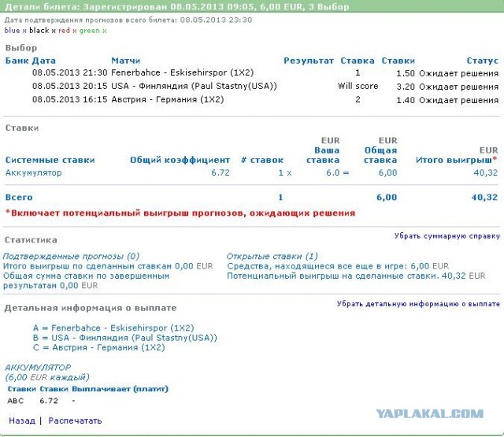
Task: Click odds value 1.40
Action: tap(406, 100)
